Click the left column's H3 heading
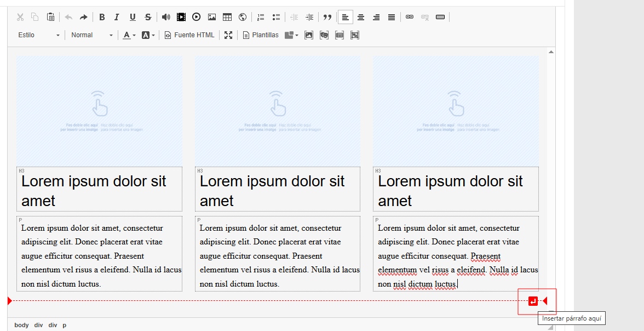The height and width of the screenshot is (331, 644). point(100,189)
